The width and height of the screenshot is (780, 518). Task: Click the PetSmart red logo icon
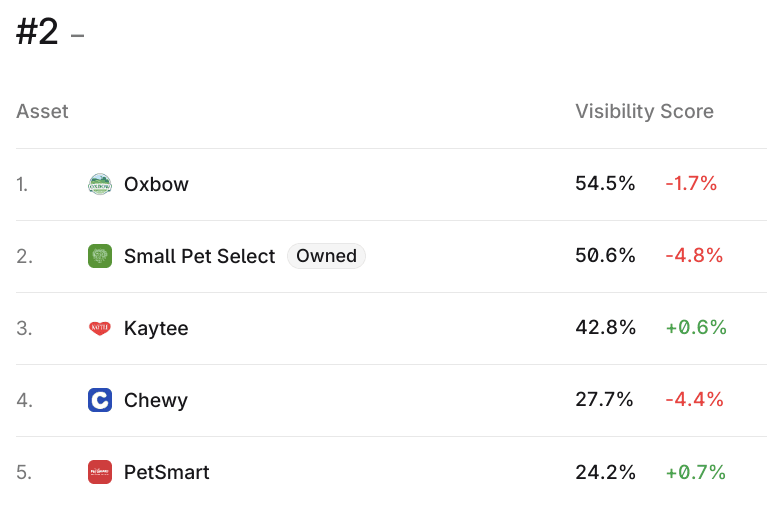(100, 472)
